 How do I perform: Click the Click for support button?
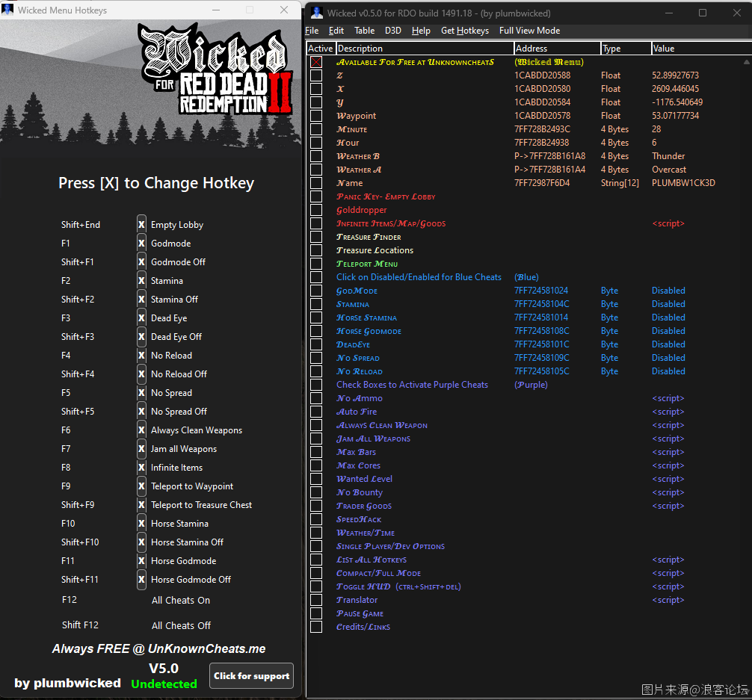point(251,675)
